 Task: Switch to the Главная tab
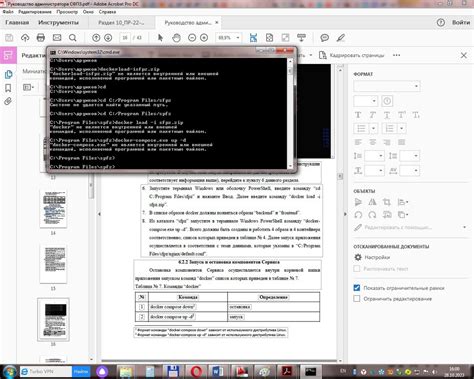pyautogui.click(x=17, y=22)
